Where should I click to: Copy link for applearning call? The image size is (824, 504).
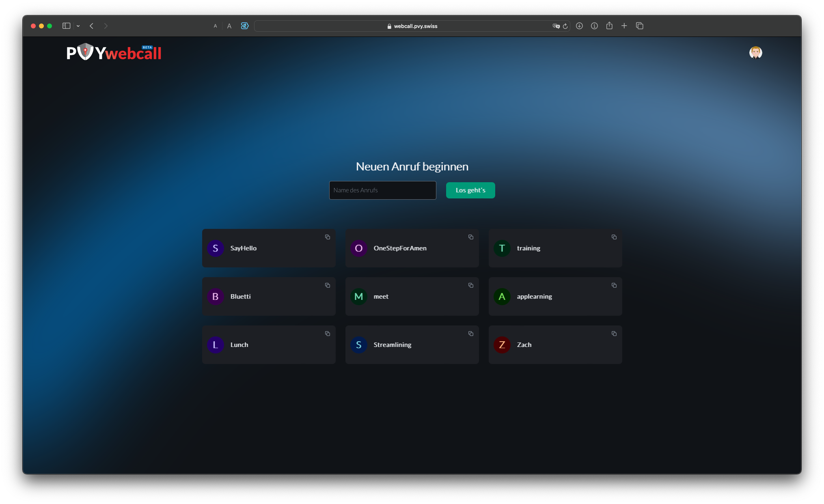coord(614,285)
